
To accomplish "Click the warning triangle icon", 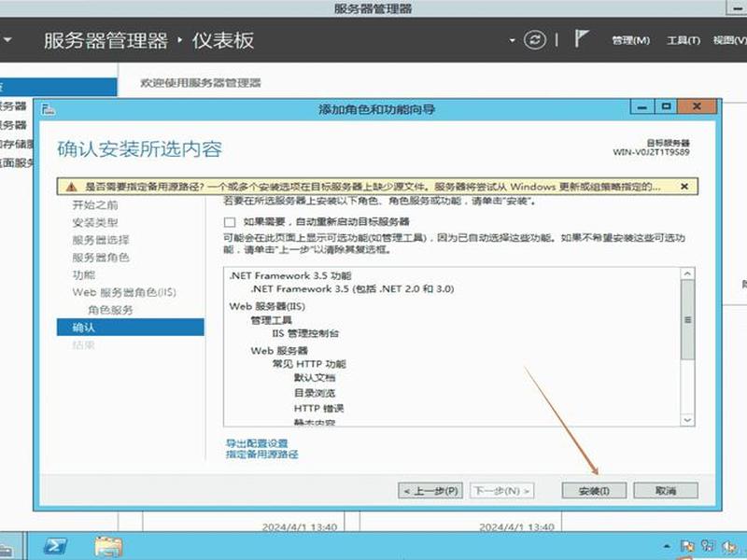I will point(72,187).
